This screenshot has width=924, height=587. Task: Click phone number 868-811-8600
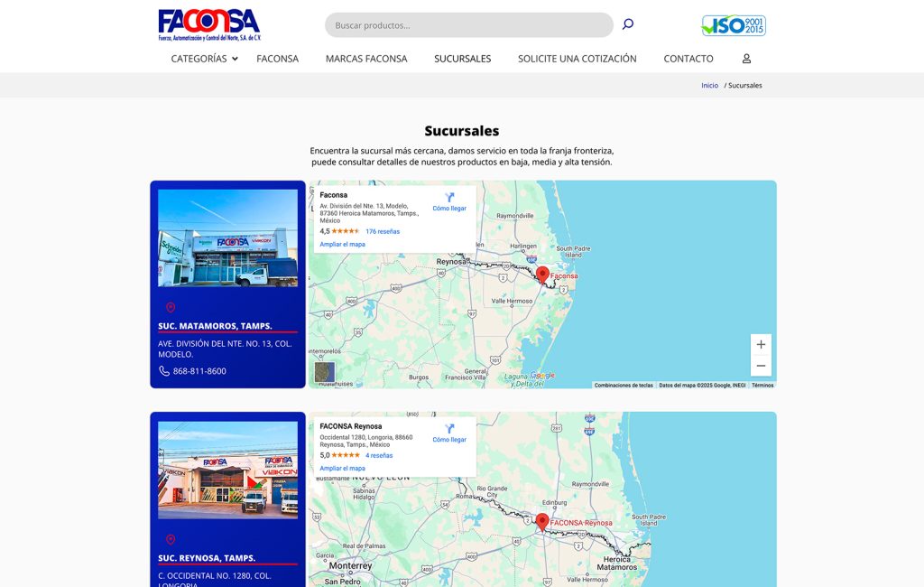[x=199, y=371]
